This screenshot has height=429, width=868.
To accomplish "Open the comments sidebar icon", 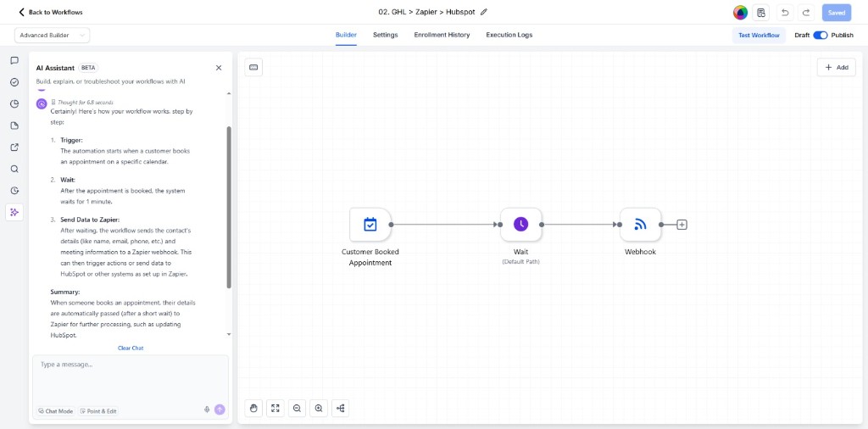I will pos(14,60).
